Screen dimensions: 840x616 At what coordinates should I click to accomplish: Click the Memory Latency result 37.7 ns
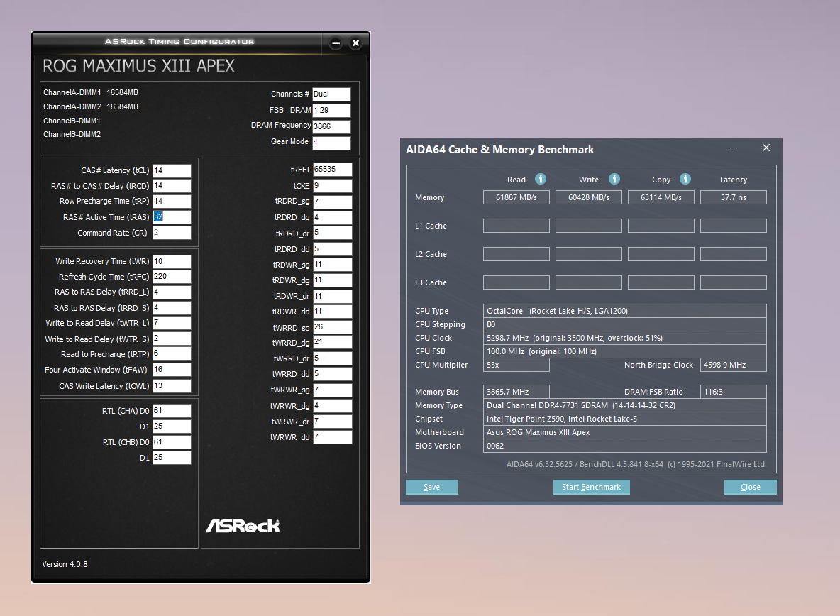coord(734,197)
